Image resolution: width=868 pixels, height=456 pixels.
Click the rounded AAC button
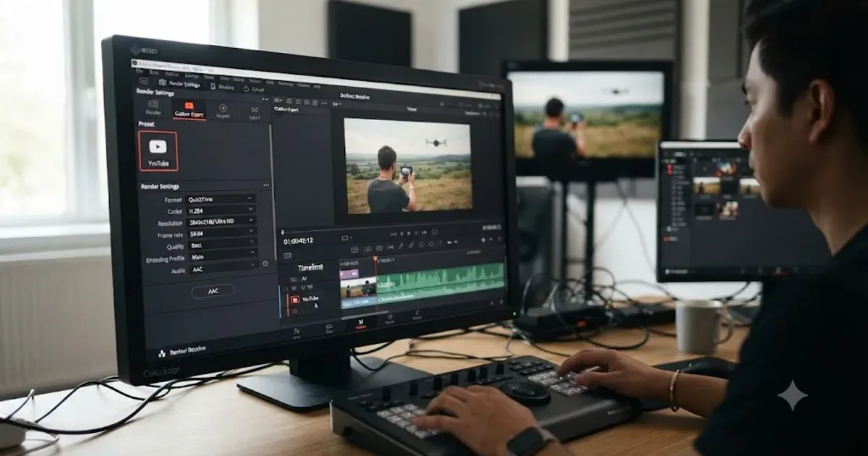tap(213, 290)
